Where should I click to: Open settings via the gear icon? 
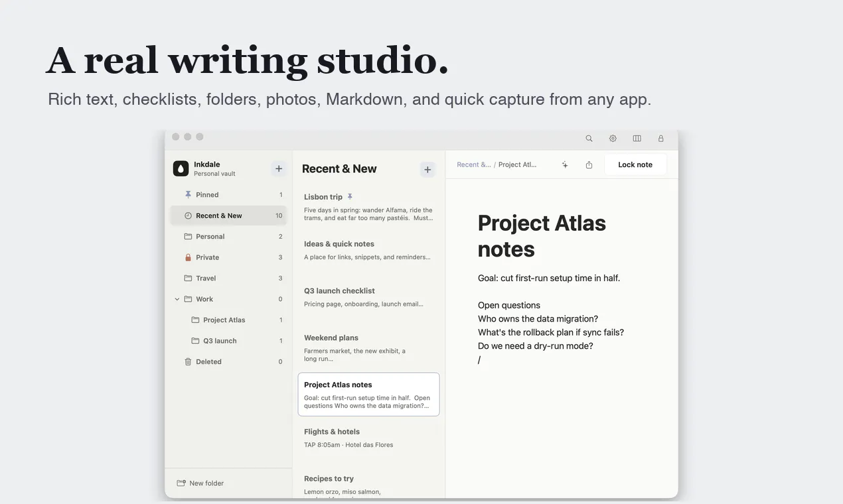pyautogui.click(x=613, y=139)
